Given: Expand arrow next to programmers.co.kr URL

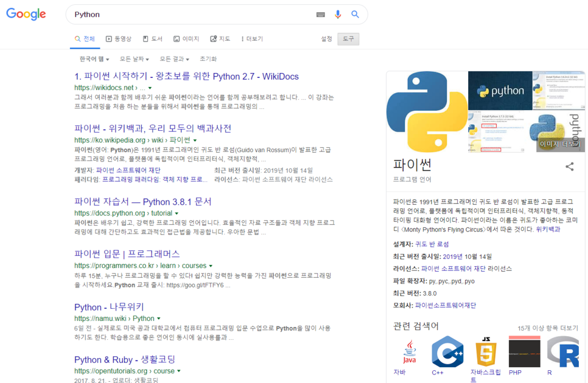Looking at the screenshot, I should (211, 266).
